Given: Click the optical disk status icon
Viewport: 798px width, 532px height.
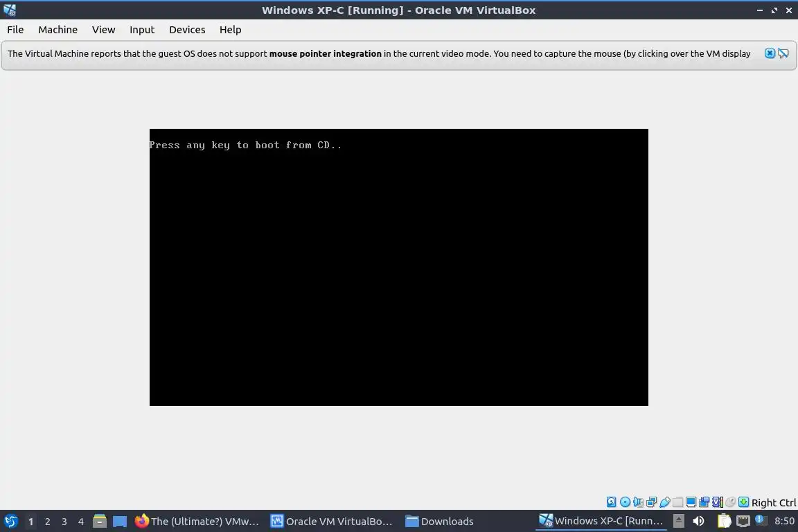Looking at the screenshot, I should 625,502.
